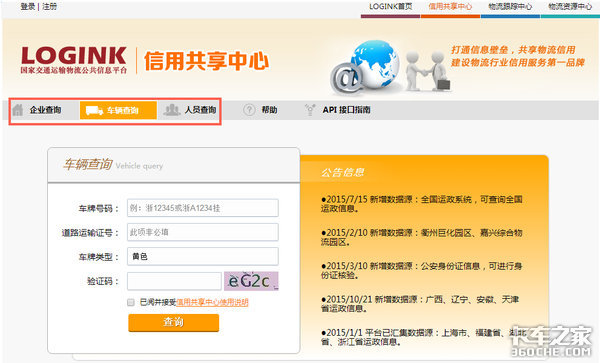600x363 pixels.
Task: Click the people icon beside 人员查询
Action: pos(172,110)
